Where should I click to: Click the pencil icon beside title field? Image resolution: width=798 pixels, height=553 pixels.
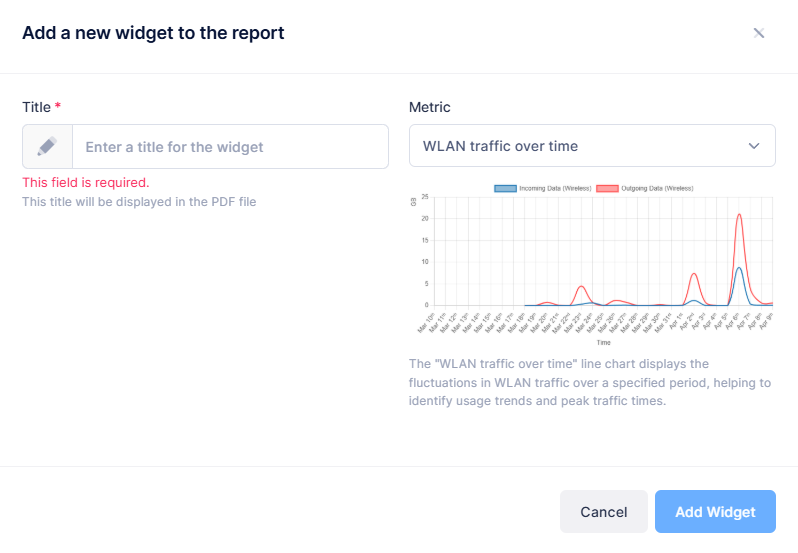[x=47, y=147]
